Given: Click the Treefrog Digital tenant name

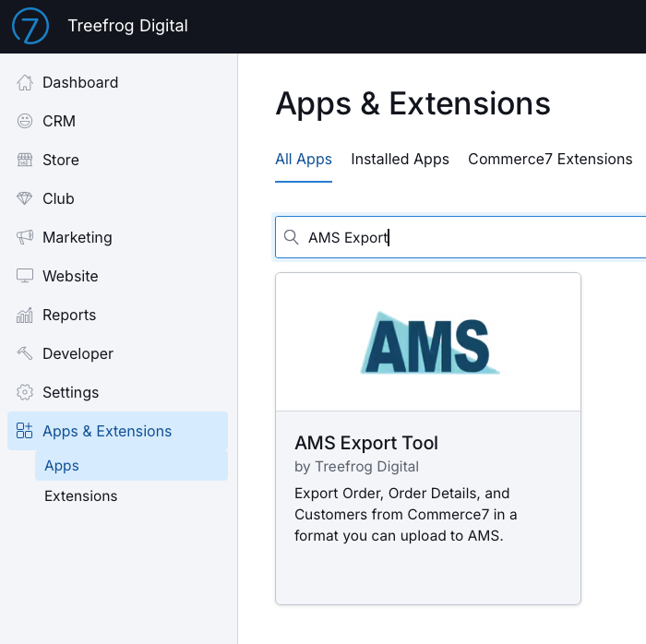Looking at the screenshot, I should click(x=127, y=26).
